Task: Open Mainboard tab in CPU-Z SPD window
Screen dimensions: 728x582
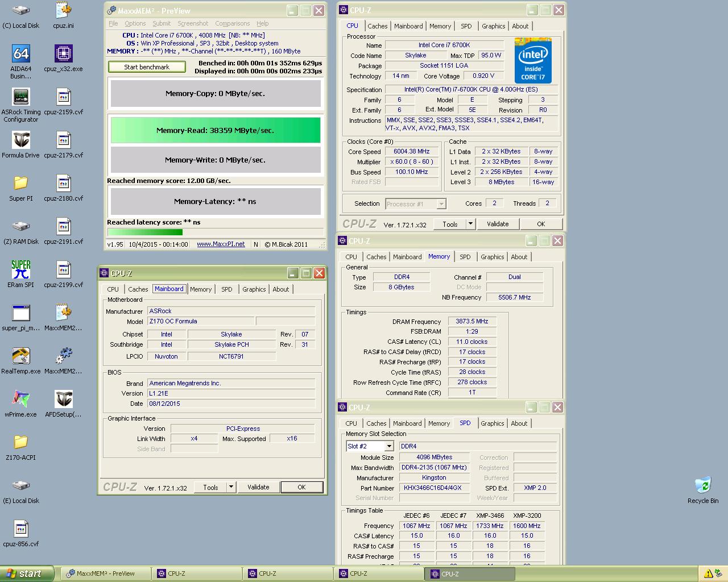Action: (407, 423)
